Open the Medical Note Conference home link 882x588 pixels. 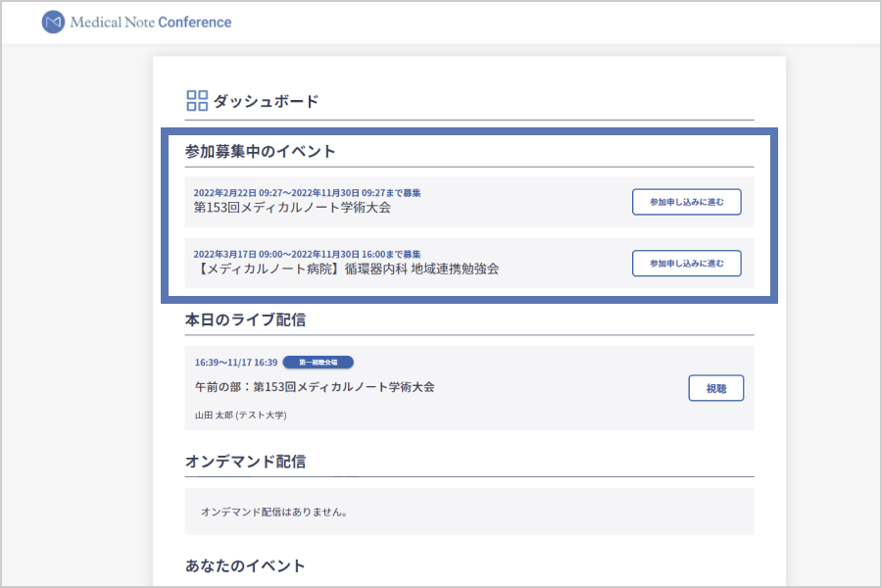coord(136,22)
